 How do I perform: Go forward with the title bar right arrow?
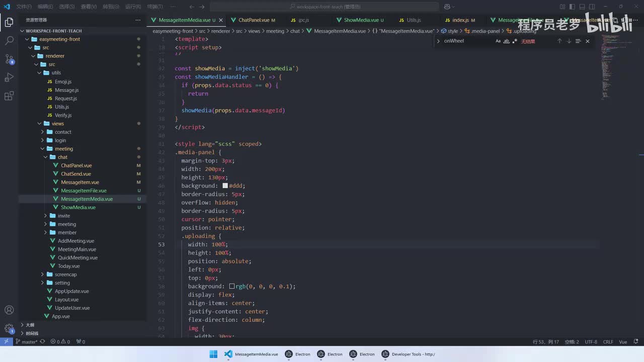(203, 7)
